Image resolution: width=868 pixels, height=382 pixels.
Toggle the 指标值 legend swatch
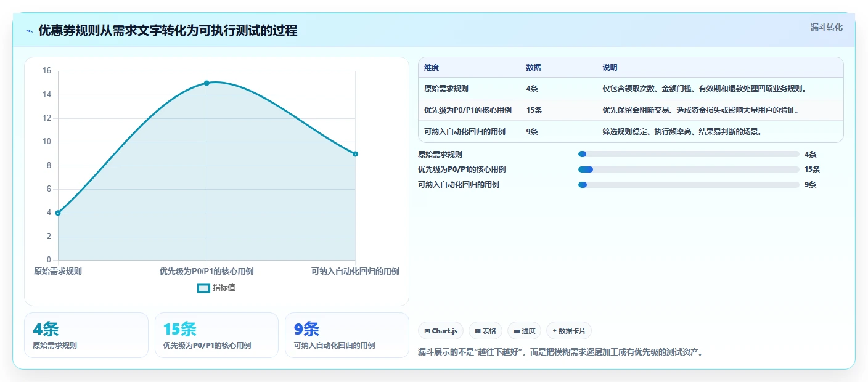(203, 288)
